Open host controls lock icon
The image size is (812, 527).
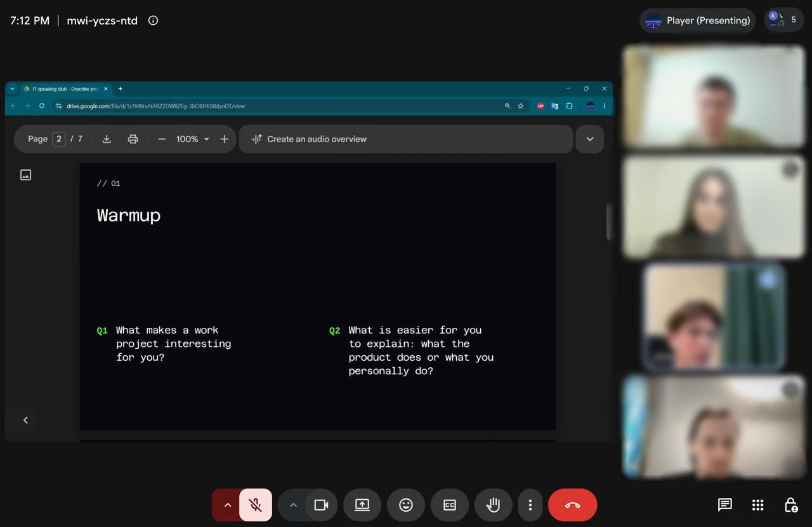(790, 505)
